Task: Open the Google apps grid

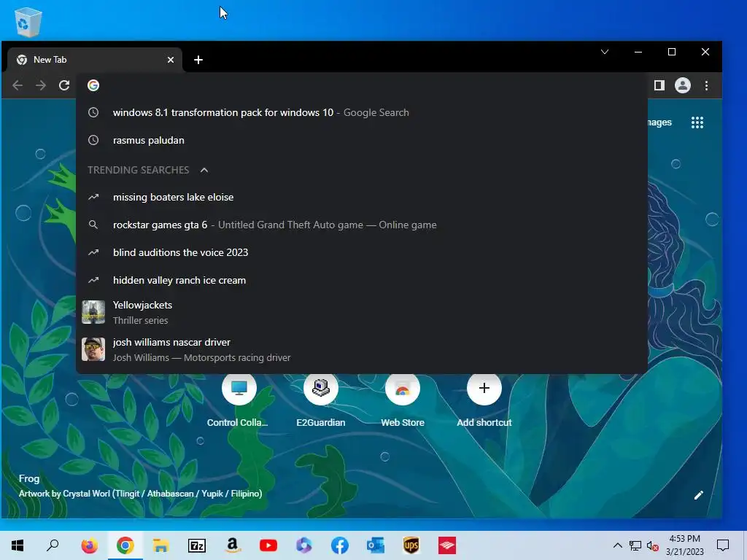Action: tap(697, 122)
